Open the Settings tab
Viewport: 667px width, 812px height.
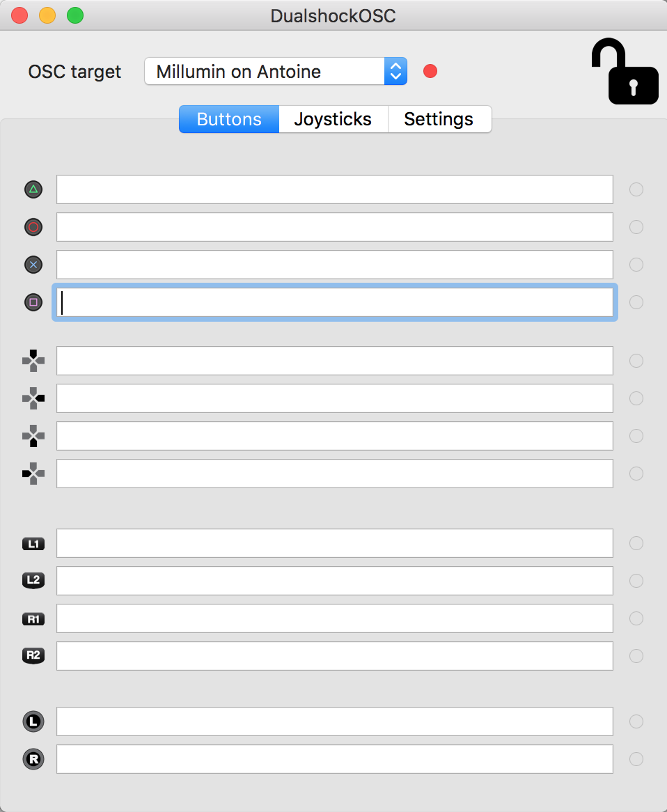tap(439, 119)
